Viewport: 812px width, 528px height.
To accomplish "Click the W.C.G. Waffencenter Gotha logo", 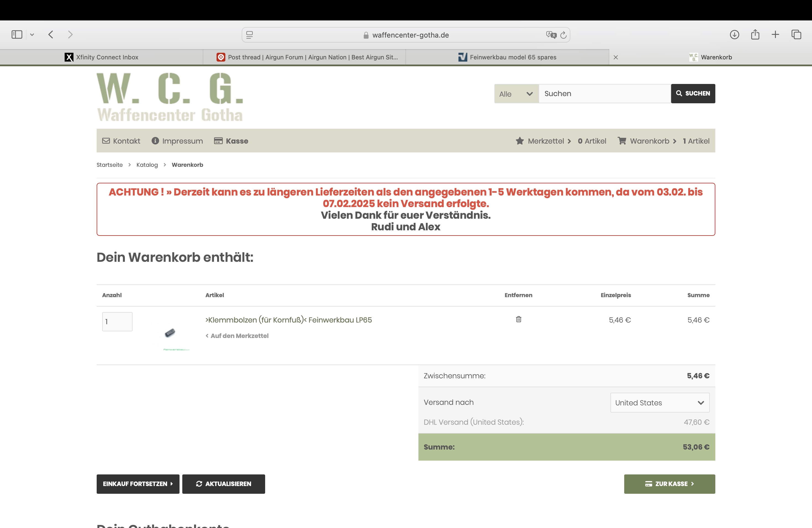I will pos(170,97).
